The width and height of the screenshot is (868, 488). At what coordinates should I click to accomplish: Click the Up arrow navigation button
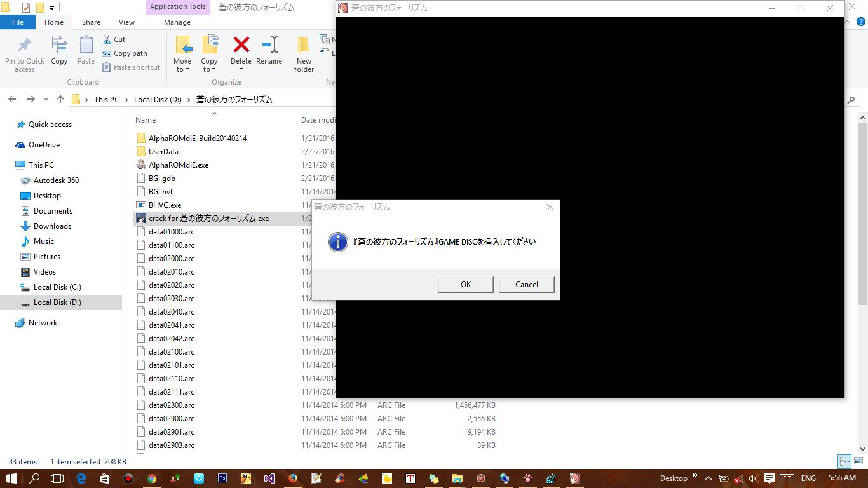[x=60, y=99]
